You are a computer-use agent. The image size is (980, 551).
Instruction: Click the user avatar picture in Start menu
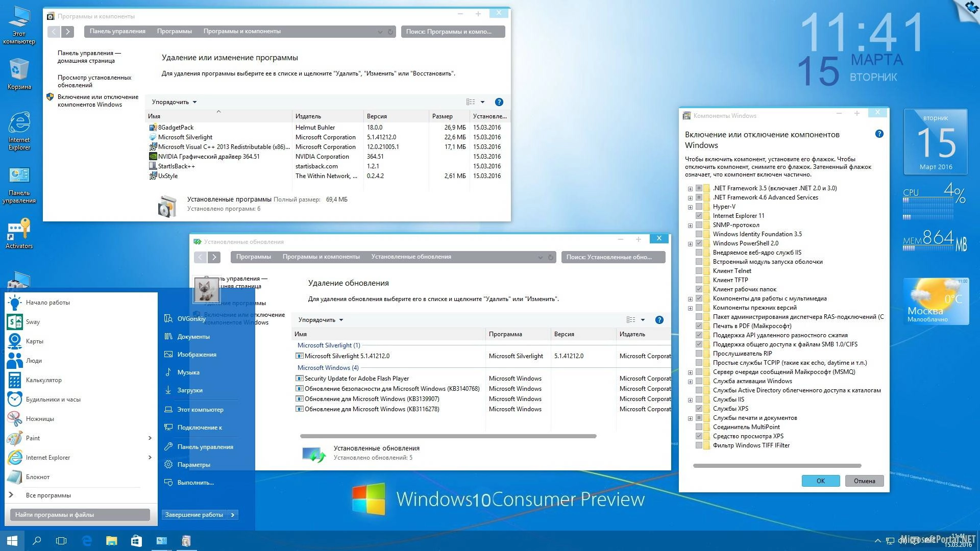[206, 290]
